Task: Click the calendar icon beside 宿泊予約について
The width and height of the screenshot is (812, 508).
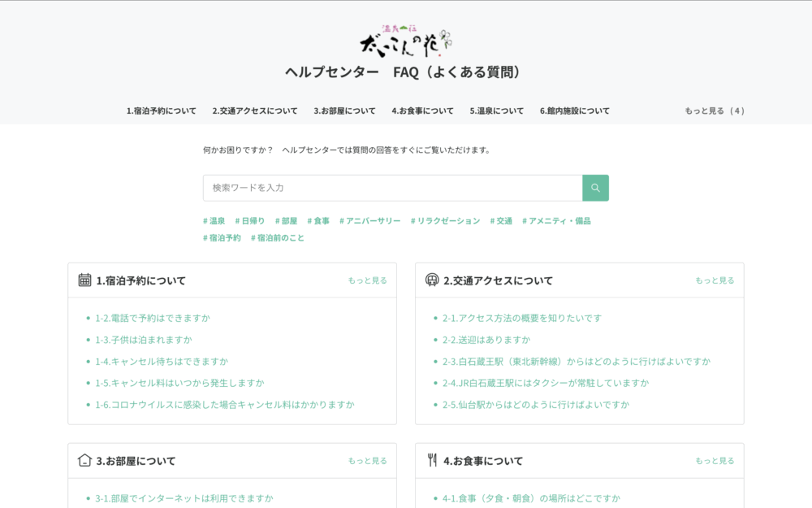Action: [x=84, y=279]
